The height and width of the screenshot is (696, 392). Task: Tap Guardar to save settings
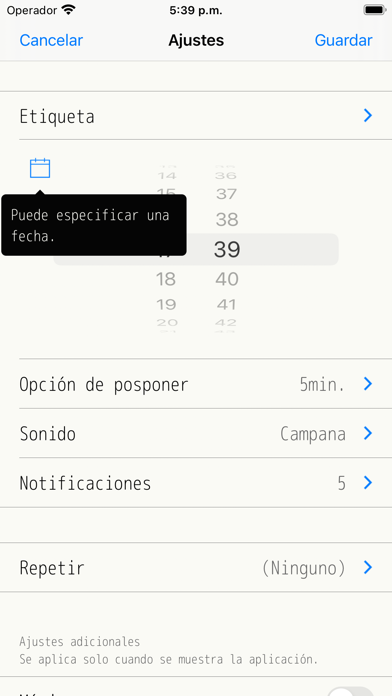(x=343, y=40)
